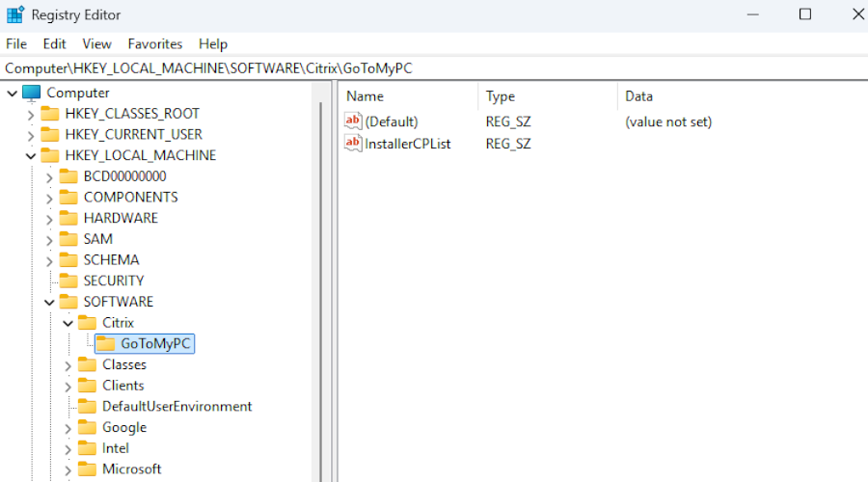Open the Favorites menu
868x482 pixels.
click(x=155, y=43)
